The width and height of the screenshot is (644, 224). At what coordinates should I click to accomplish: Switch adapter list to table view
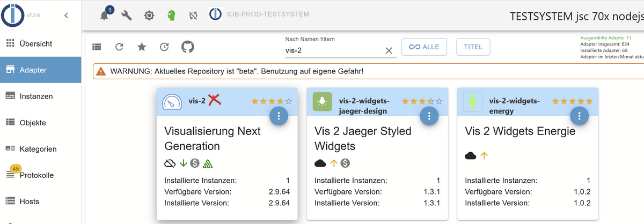click(x=97, y=47)
